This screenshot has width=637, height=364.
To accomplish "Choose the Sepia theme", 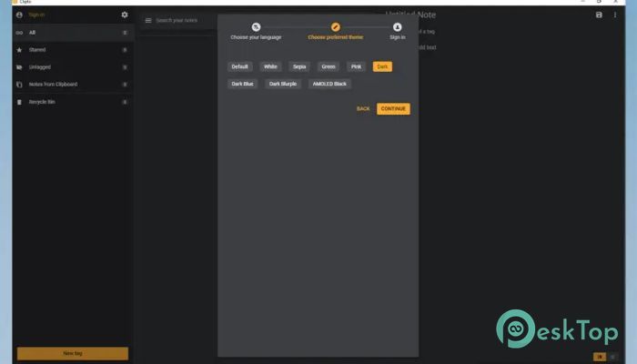I will 299,66.
